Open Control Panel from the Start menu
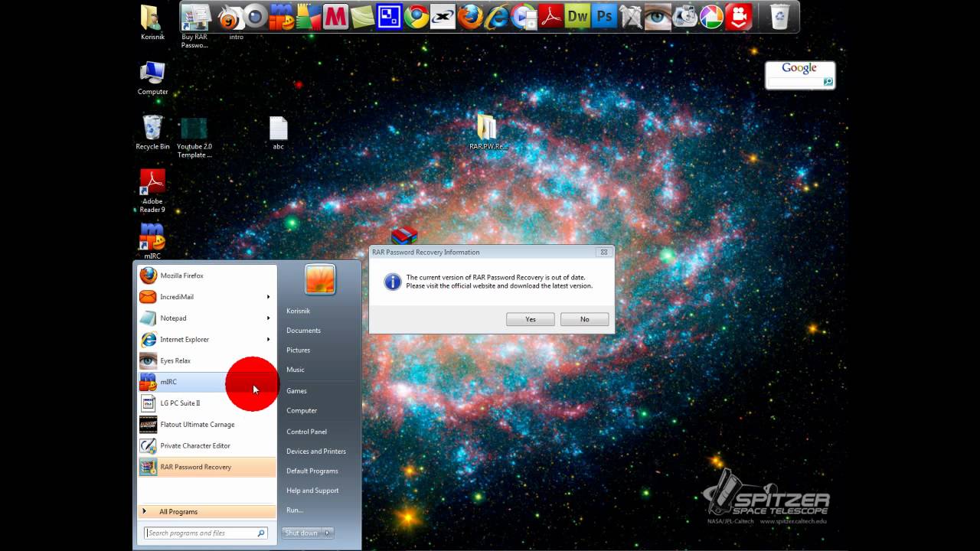This screenshot has width=980, height=551. pyautogui.click(x=306, y=432)
